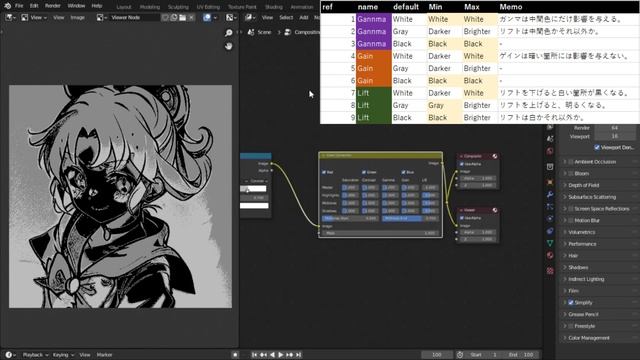Toggle Use Alpha on the Composite node

(x=462, y=164)
